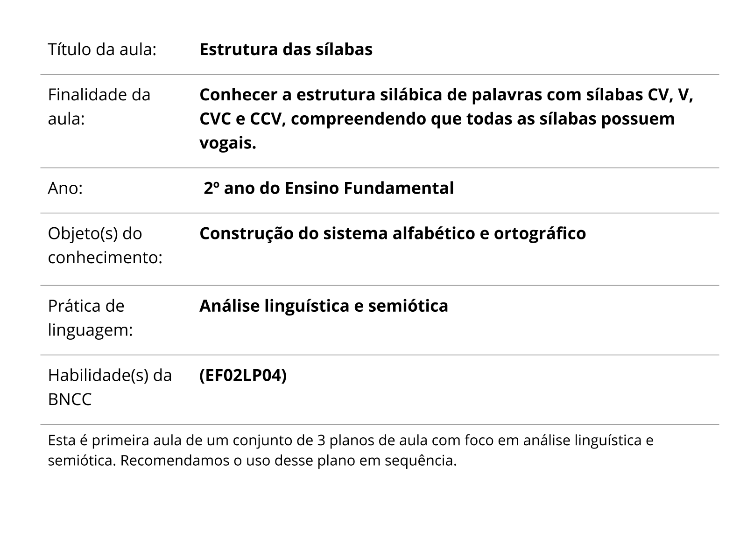This screenshot has height=560, width=747.
Task: Click the 'Objeto(s) do conhecimento:' label
Action: coord(105,245)
